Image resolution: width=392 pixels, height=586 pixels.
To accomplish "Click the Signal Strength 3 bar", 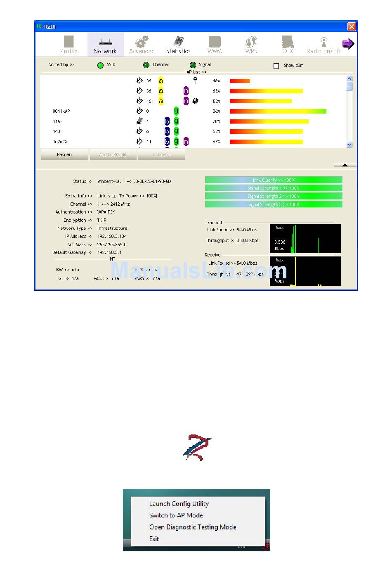I will (x=274, y=204).
